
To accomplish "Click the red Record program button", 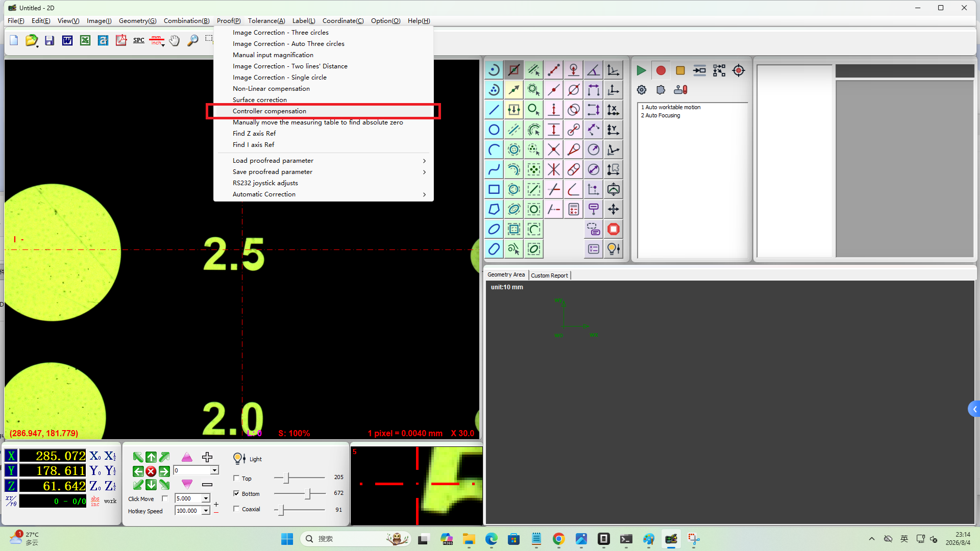I will coord(660,70).
